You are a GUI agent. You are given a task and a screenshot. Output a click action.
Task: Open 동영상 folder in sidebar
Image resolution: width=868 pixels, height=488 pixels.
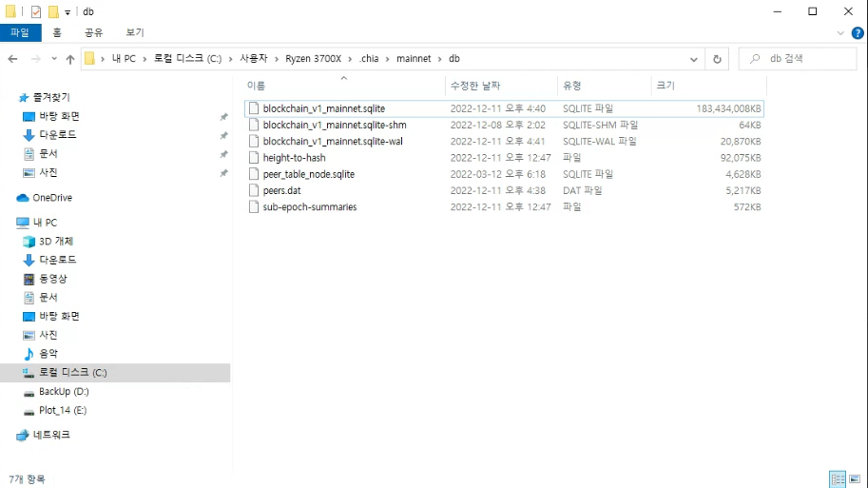[52, 279]
